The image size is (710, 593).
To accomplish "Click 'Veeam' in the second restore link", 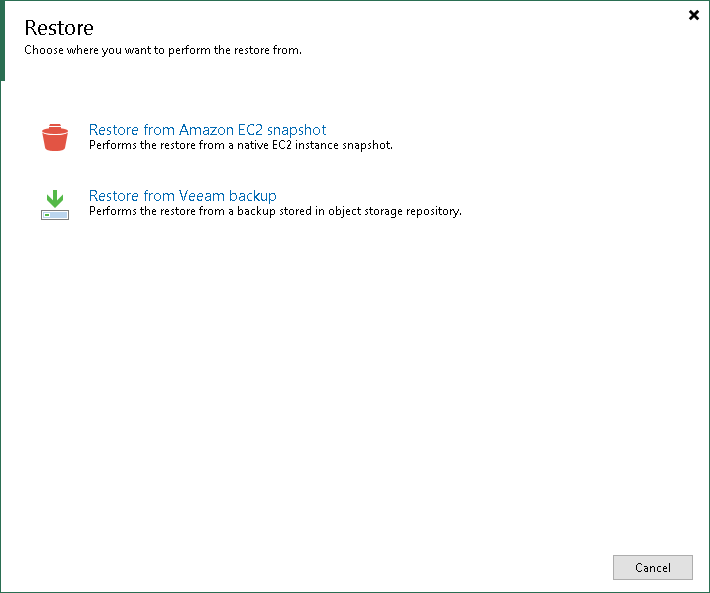I will click(202, 196).
